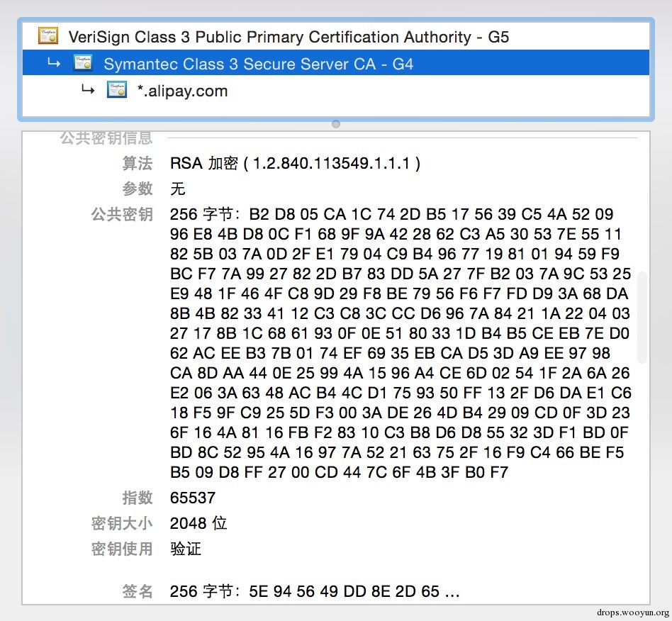Click the key size value 2048 位
This screenshot has height=621, width=672.
coord(198,523)
